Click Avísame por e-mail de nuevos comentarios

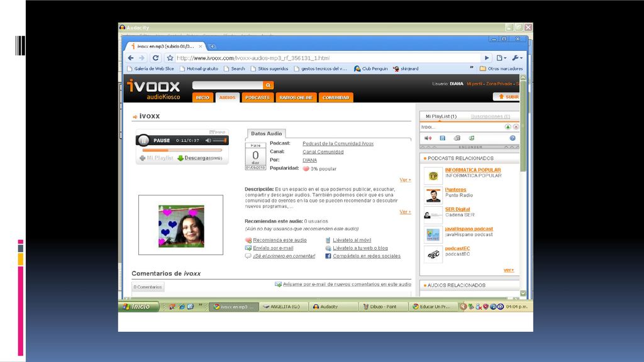coord(347,284)
